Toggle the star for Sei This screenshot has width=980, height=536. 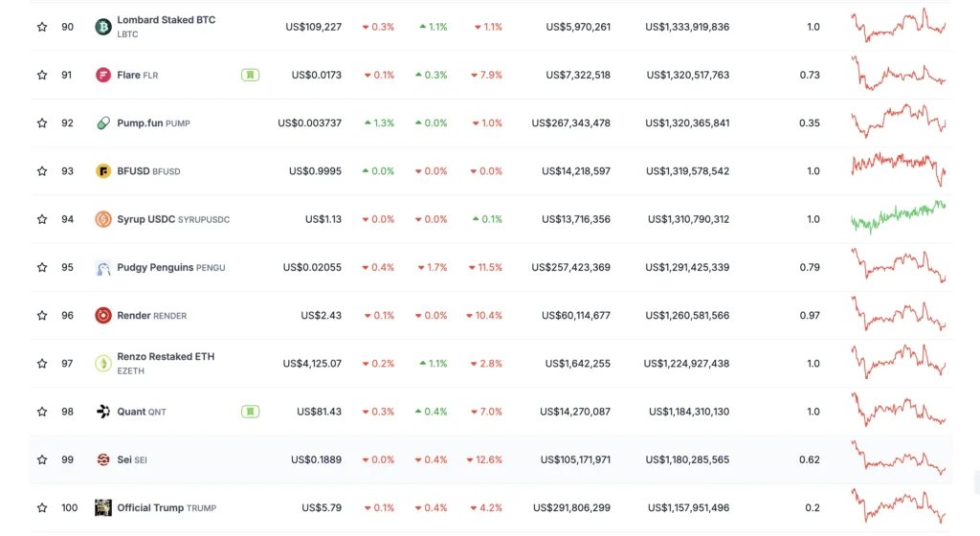click(42, 459)
